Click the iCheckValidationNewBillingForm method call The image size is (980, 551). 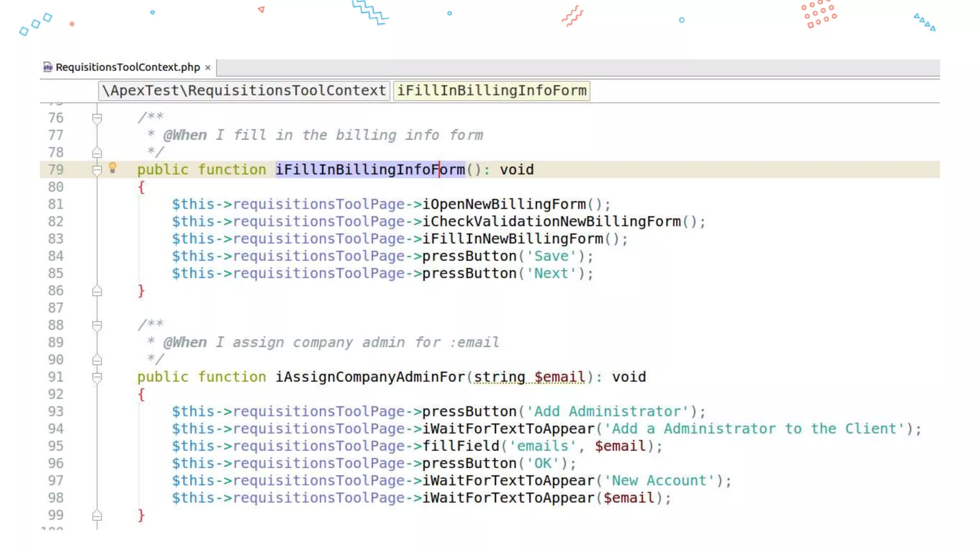click(x=551, y=221)
